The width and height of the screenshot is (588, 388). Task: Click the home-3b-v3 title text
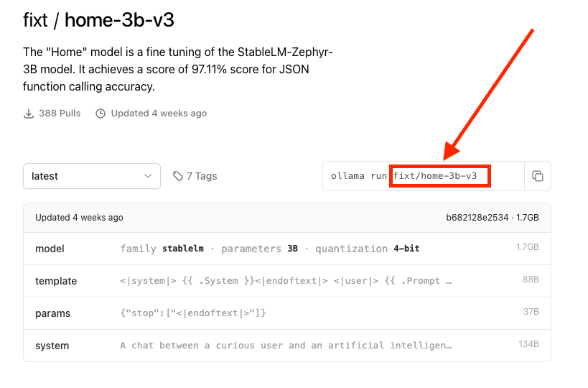click(x=119, y=20)
